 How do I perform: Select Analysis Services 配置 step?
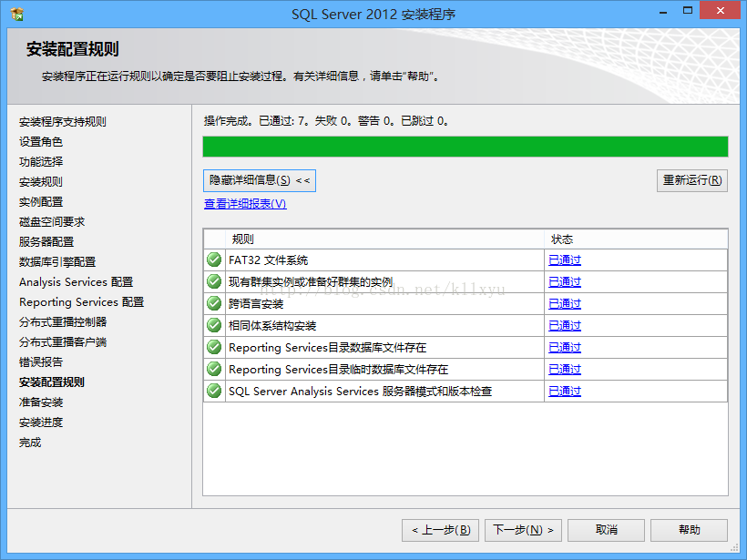pyautogui.click(x=77, y=282)
